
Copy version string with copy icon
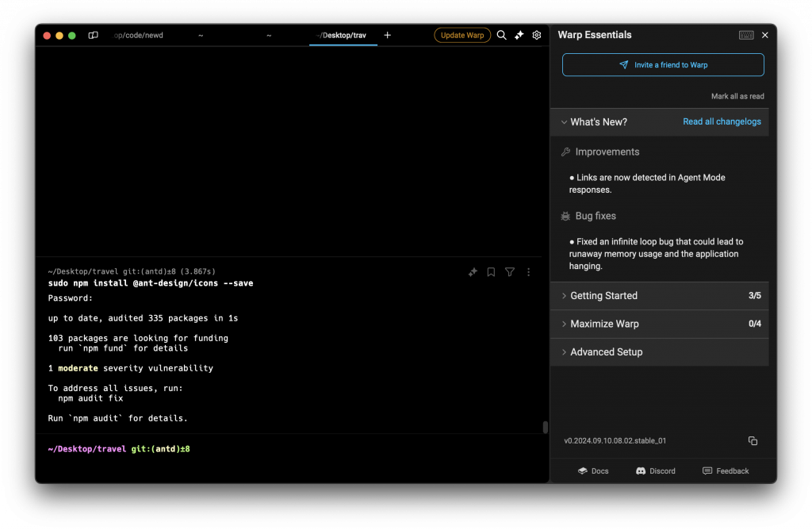pos(753,441)
